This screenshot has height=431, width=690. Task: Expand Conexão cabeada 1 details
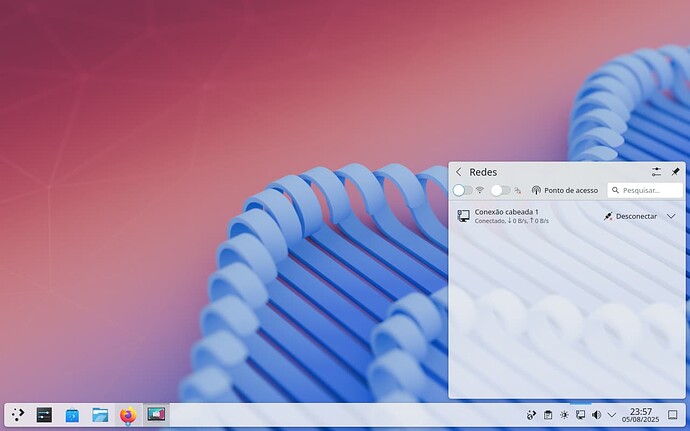671,216
